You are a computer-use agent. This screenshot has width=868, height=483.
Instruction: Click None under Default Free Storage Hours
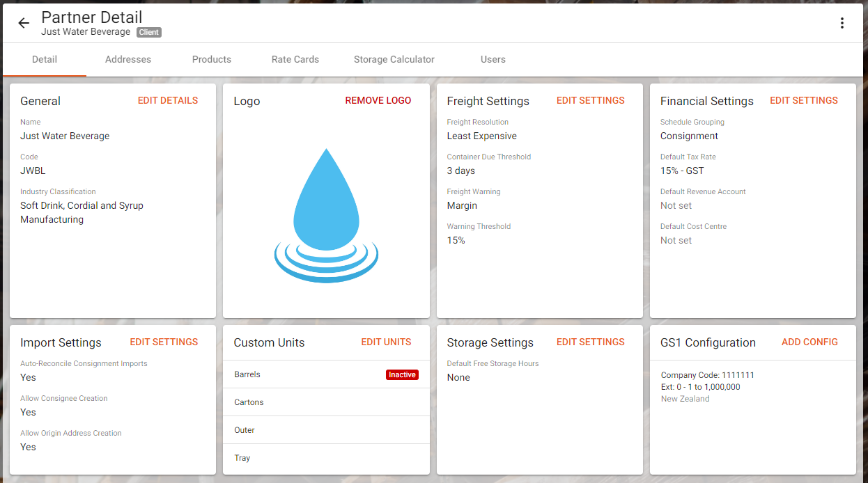[458, 377]
